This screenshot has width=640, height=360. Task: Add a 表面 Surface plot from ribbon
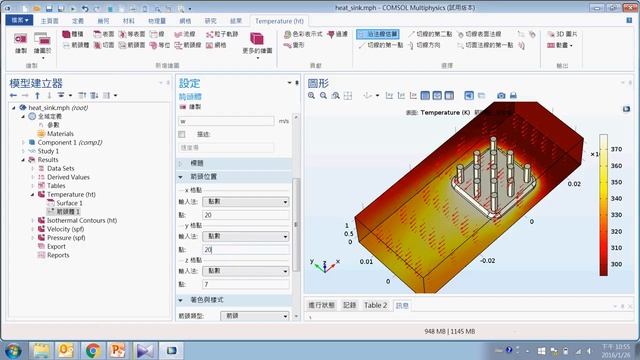pos(104,34)
